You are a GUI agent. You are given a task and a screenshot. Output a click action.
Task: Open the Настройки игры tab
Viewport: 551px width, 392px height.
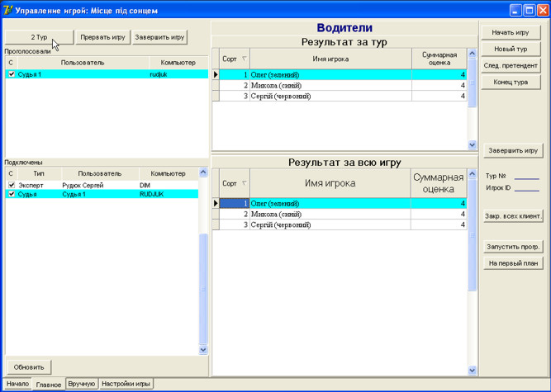click(126, 384)
